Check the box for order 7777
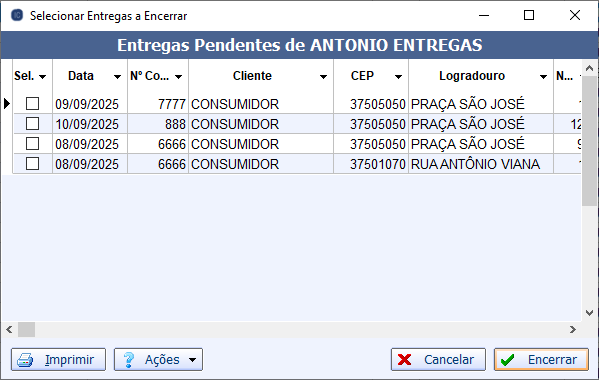599x380 pixels. pyautogui.click(x=32, y=103)
